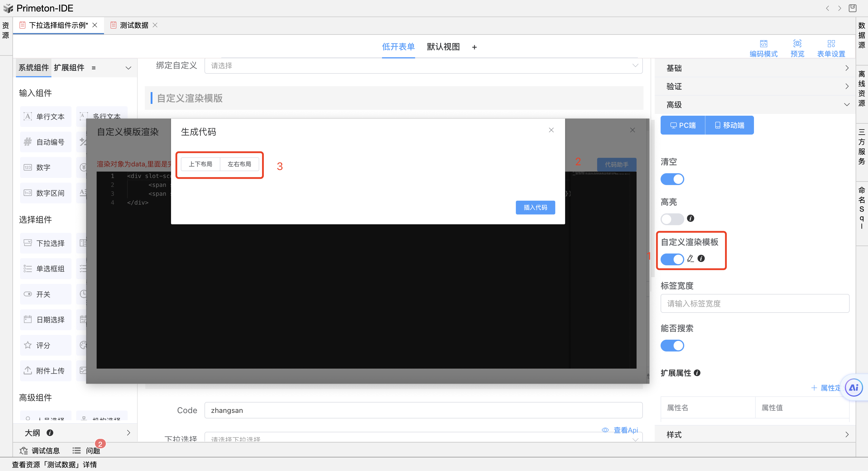Click the edit pencil beside 自定义渲染模板 toggle
Viewport: 868px width, 471px height.
690,259
